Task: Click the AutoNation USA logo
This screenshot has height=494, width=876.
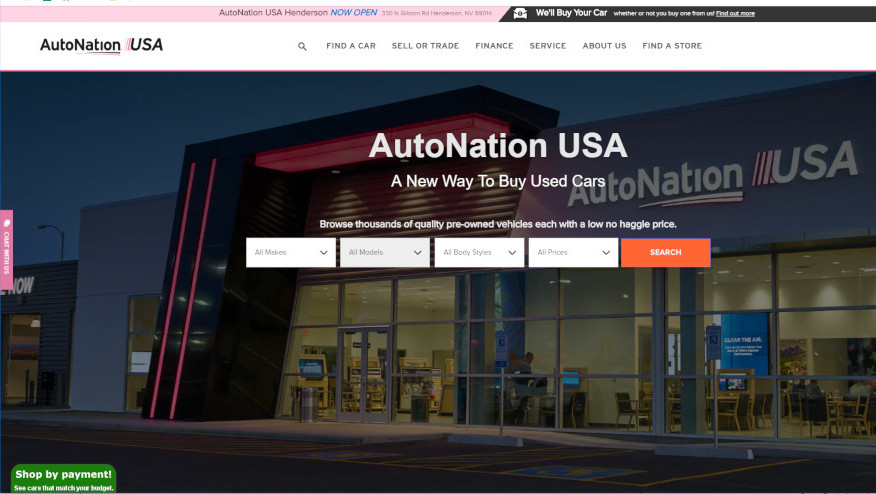Action: [101, 45]
